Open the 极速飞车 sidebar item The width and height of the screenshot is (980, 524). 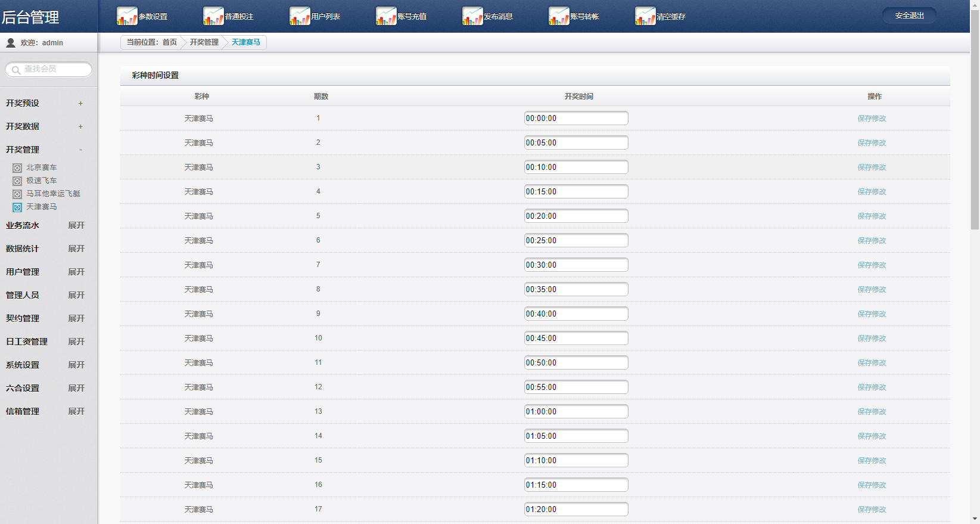[41, 181]
